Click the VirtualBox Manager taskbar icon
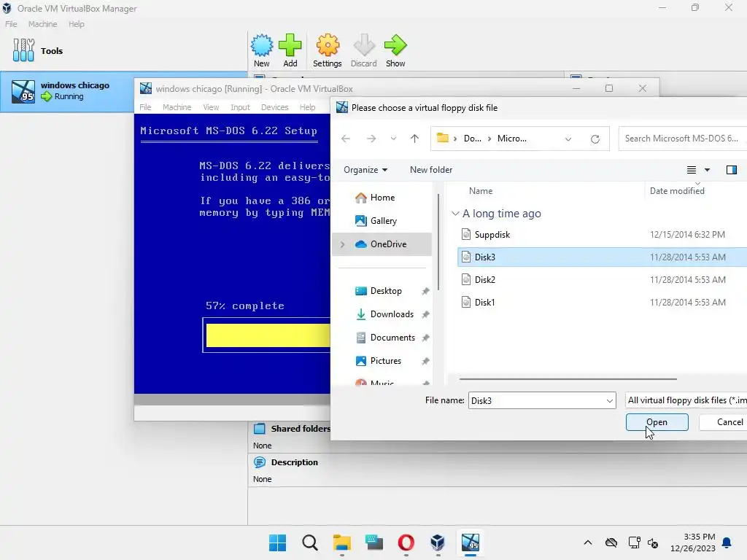Viewport: 747px width, 560px height. click(438, 542)
